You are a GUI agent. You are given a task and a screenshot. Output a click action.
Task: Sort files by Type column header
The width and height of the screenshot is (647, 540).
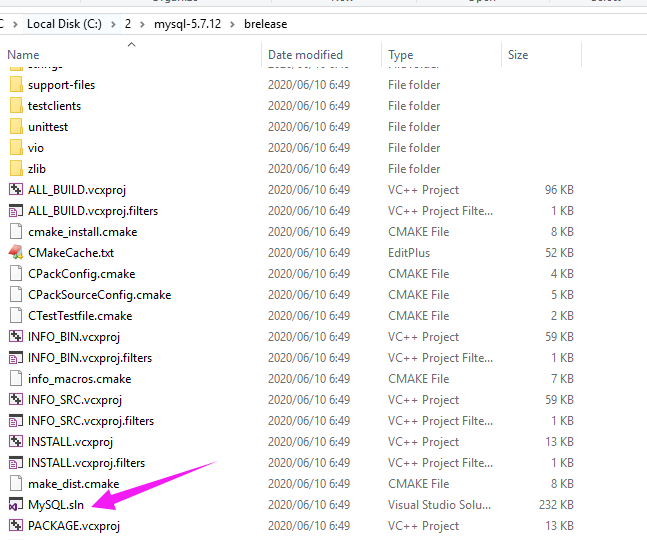click(x=401, y=55)
